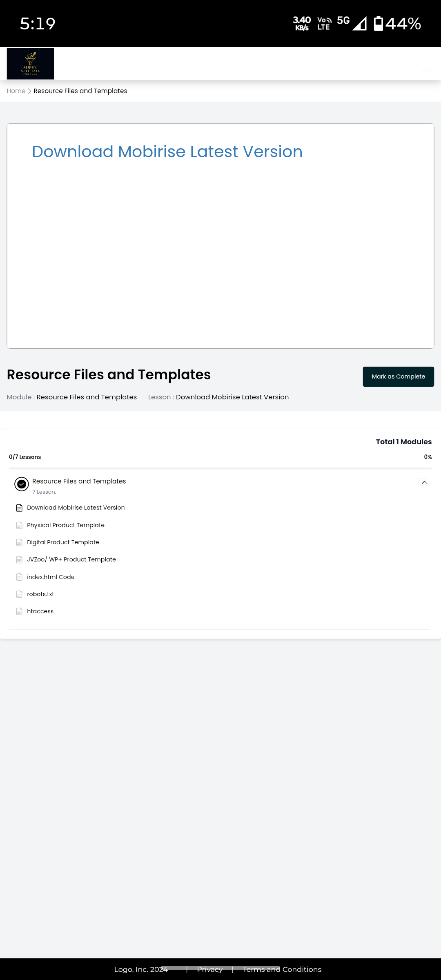This screenshot has height=980, width=441.
Task: Click the module name after 'Module :' label
Action: coord(87,397)
